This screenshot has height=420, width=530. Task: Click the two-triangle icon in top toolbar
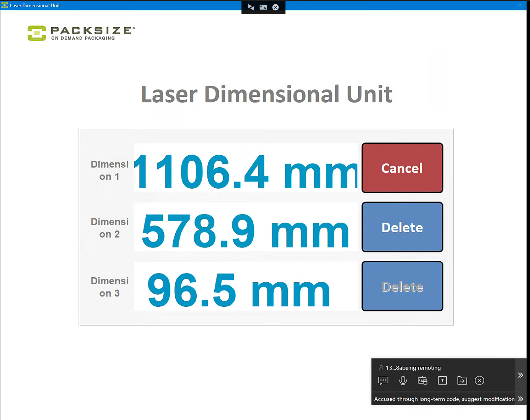click(251, 7)
